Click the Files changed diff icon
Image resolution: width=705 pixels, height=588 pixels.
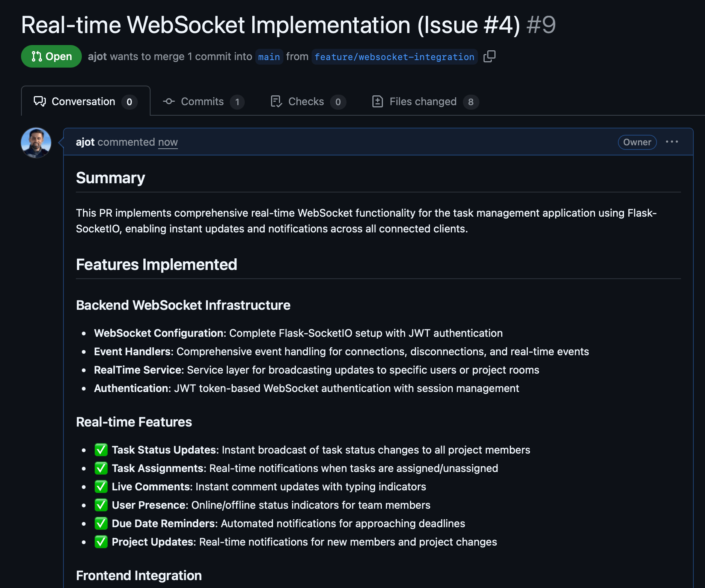tap(377, 101)
